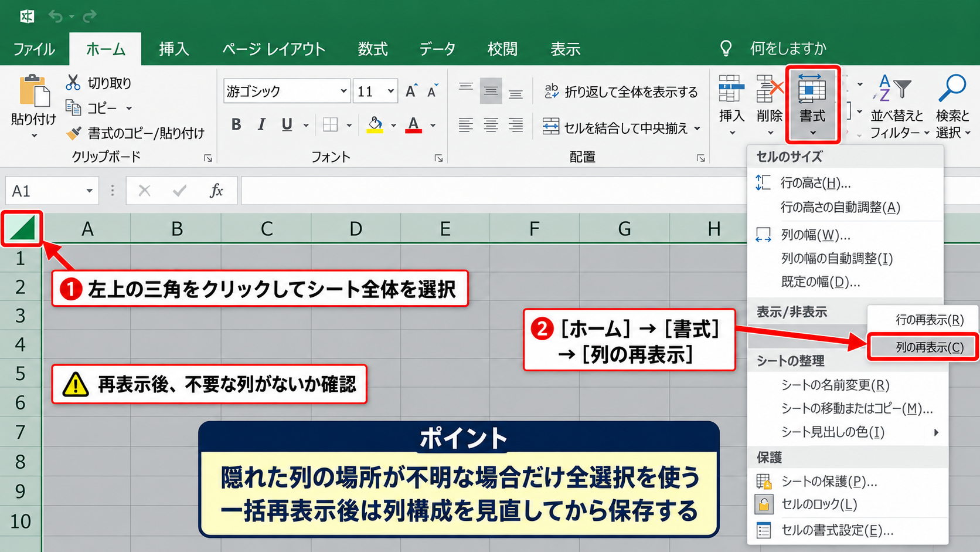This screenshot has height=552, width=980.
Task: Click the Insert cells (挿入) icon
Action: click(731, 89)
